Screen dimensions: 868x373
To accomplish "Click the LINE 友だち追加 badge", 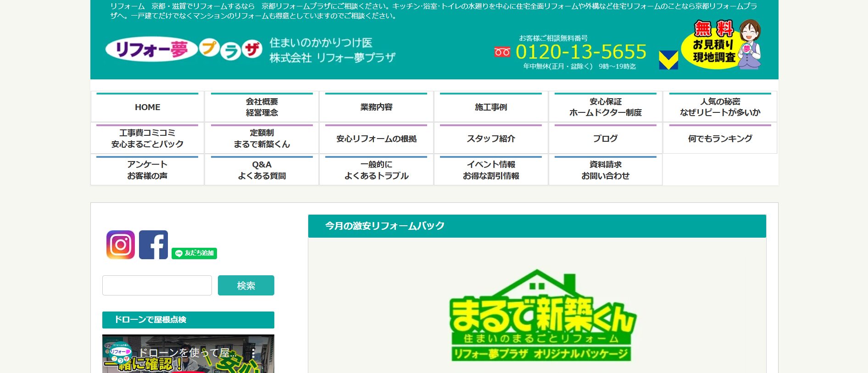I will (x=194, y=253).
